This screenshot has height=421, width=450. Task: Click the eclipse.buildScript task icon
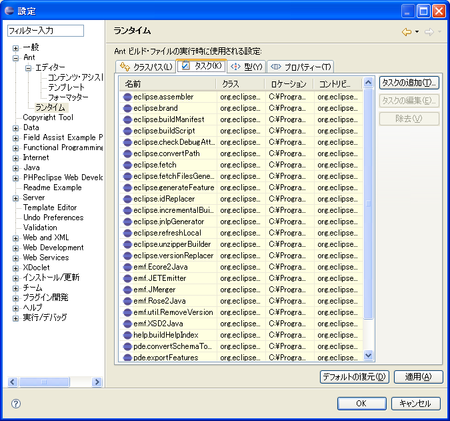pyautogui.click(x=127, y=131)
